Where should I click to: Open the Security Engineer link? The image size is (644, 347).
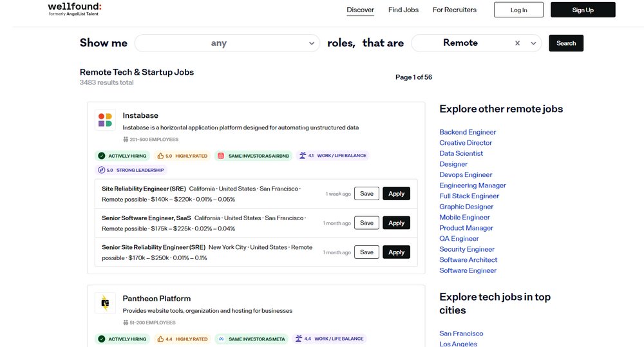point(466,249)
